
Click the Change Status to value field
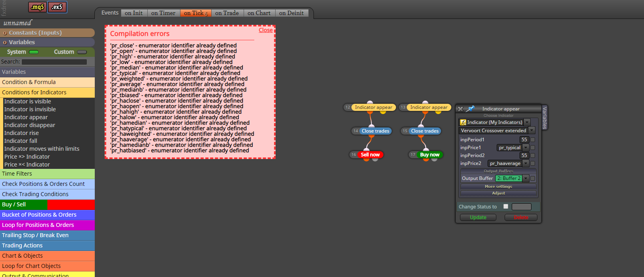pyautogui.click(x=522, y=207)
